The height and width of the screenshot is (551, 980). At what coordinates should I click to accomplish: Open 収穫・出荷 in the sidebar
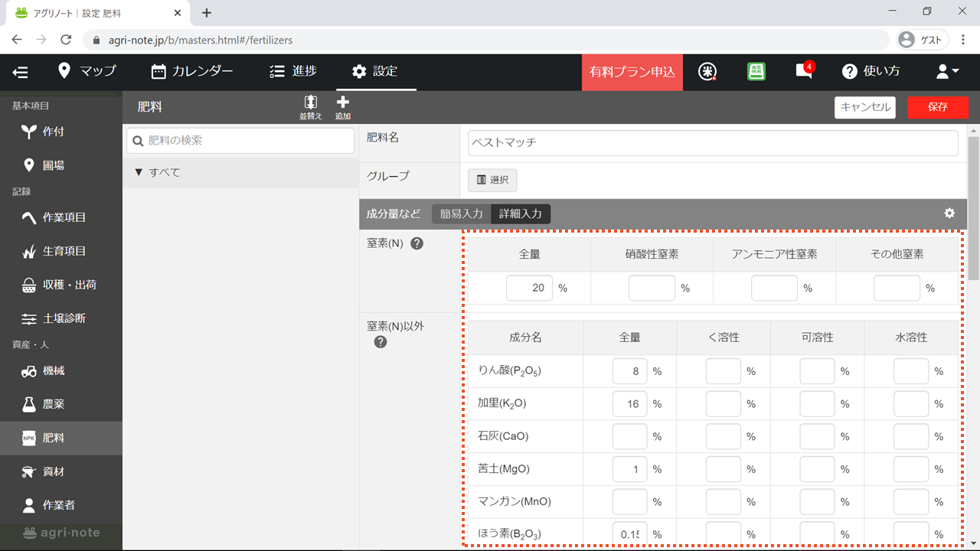click(x=61, y=285)
